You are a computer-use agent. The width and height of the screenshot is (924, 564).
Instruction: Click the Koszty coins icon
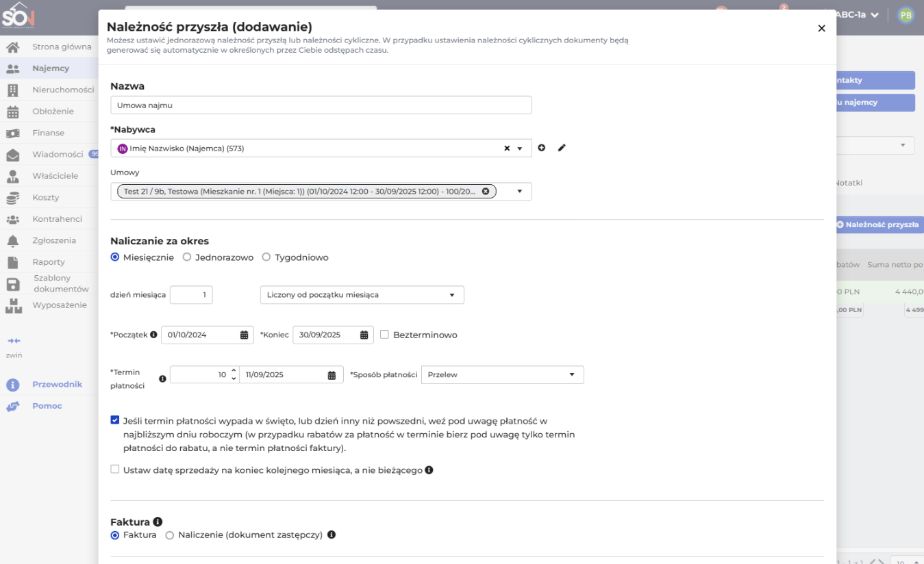tap(12, 198)
